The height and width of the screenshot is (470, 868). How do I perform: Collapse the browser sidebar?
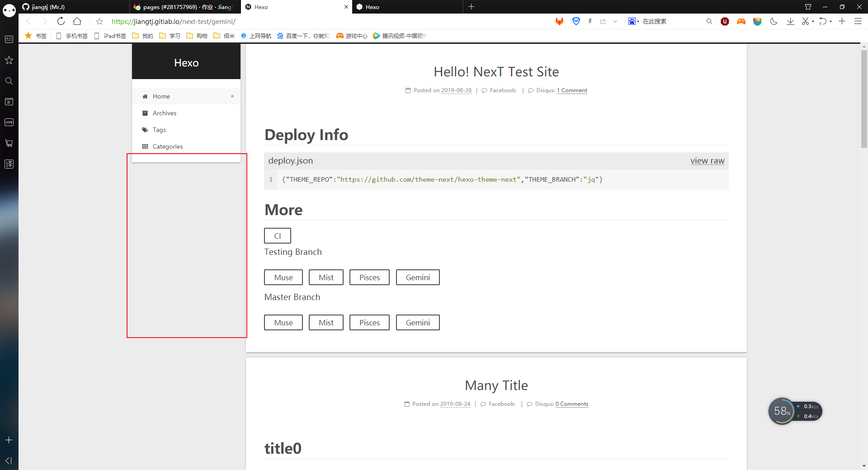9,461
